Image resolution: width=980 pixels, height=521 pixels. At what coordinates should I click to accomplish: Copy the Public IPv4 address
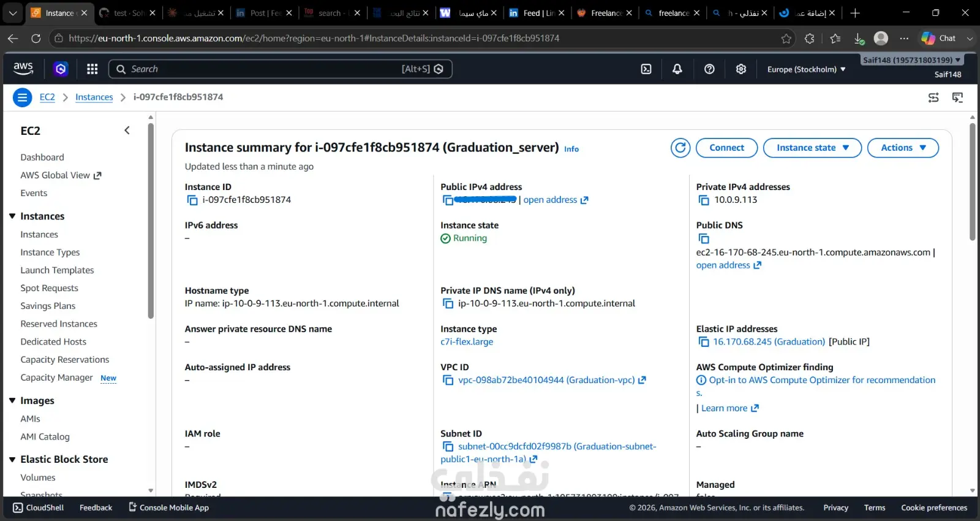click(x=448, y=200)
